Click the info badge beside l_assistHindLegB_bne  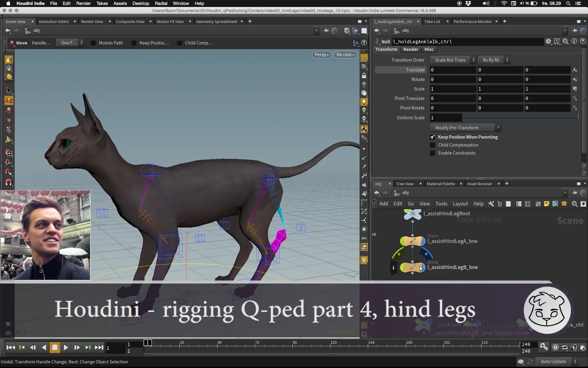pos(393,267)
